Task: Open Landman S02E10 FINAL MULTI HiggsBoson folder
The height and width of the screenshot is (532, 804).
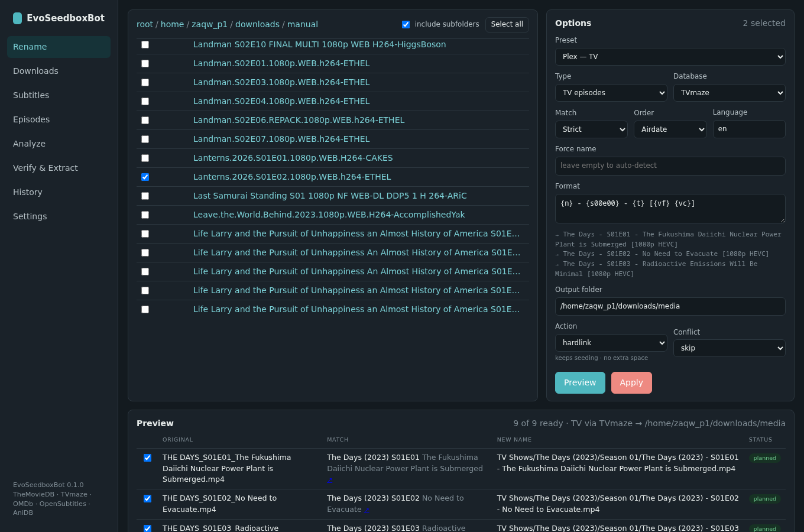Action: 320,44
